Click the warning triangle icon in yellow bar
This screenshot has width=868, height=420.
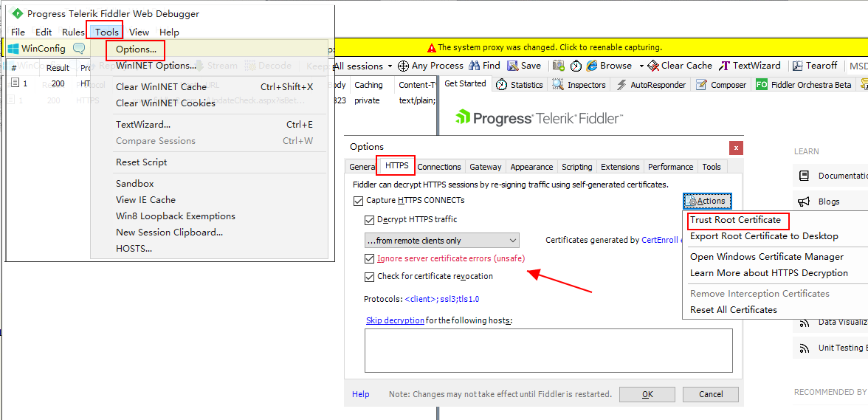pos(432,48)
